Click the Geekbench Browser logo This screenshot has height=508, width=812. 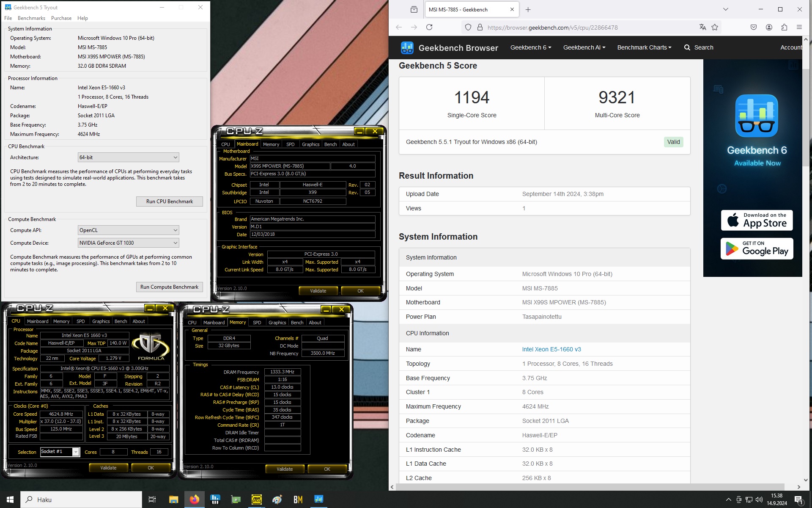coord(450,47)
